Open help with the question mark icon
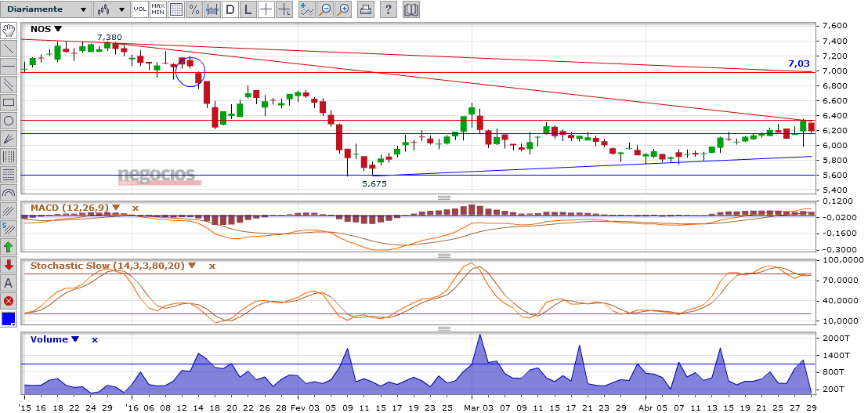This screenshot has height=413, width=868. click(x=389, y=9)
